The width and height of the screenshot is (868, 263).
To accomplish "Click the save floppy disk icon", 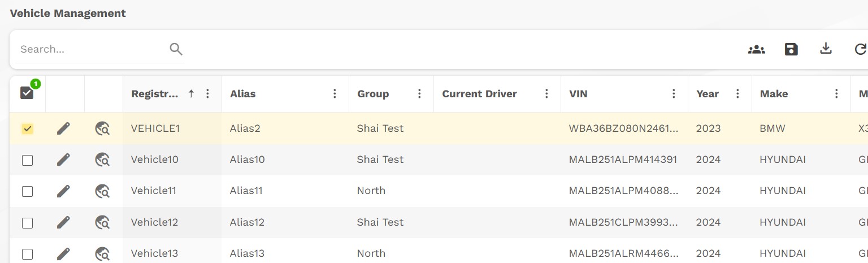I will tap(791, 49).
